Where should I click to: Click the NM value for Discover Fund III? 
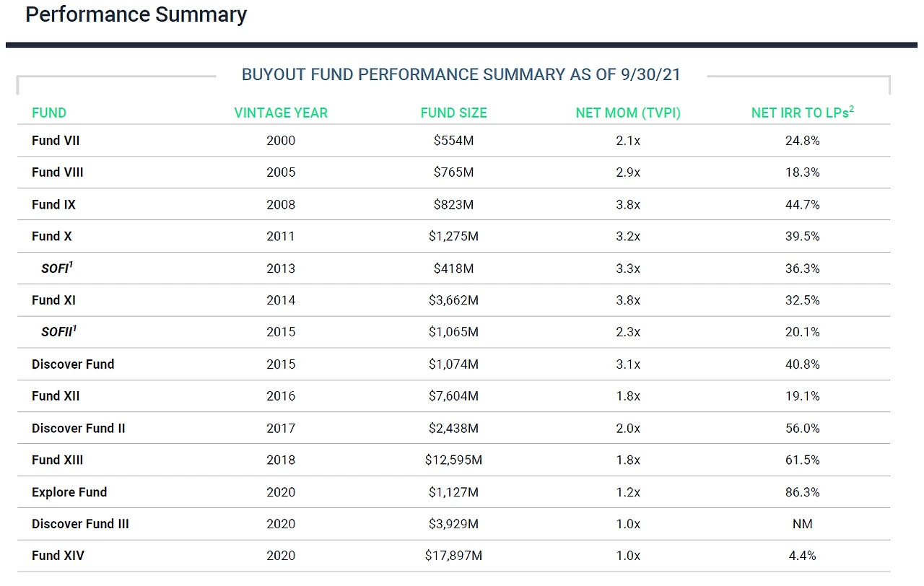point(802,524)
